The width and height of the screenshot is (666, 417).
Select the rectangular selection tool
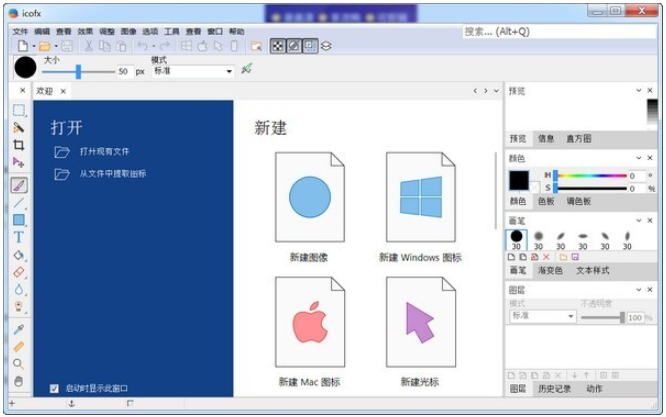(x=19, y=110)
